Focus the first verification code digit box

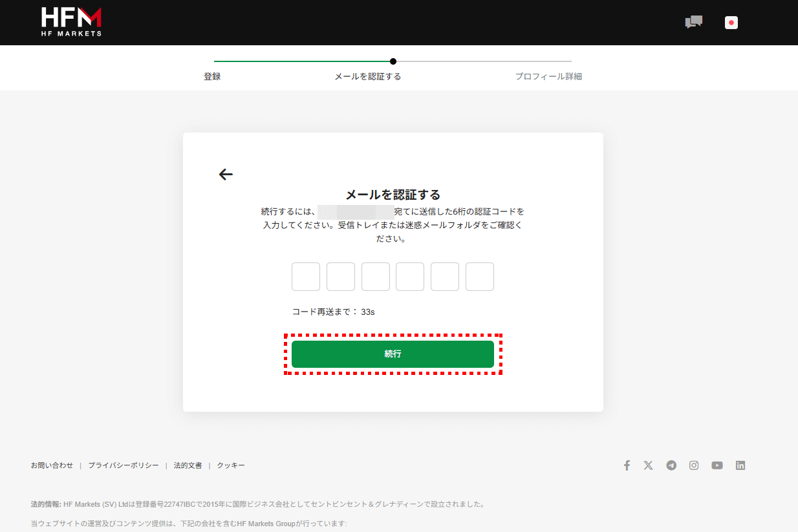tap(306, 277)
